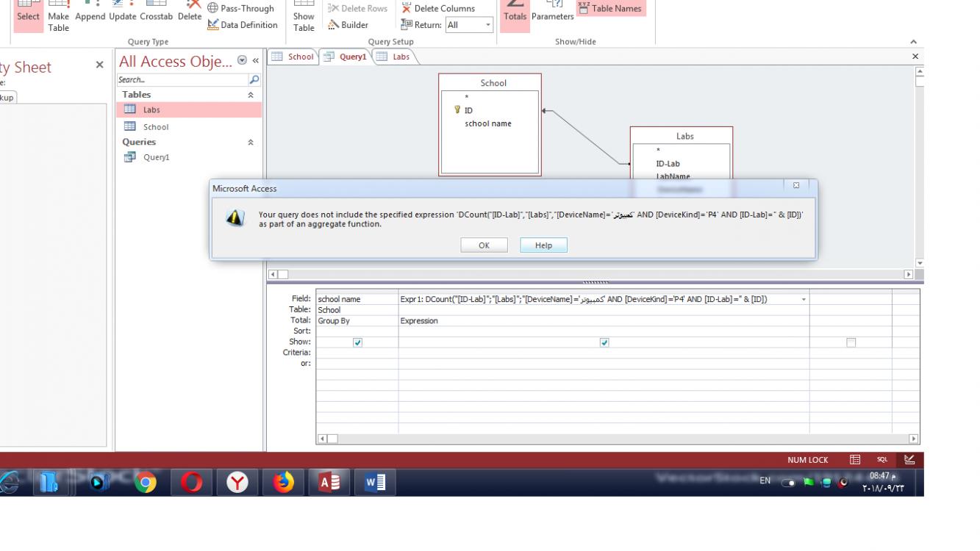The image size is (980, 551).
Task: Open the Return value dropdown
Action: pyautogui.click(x=488, y=24)
